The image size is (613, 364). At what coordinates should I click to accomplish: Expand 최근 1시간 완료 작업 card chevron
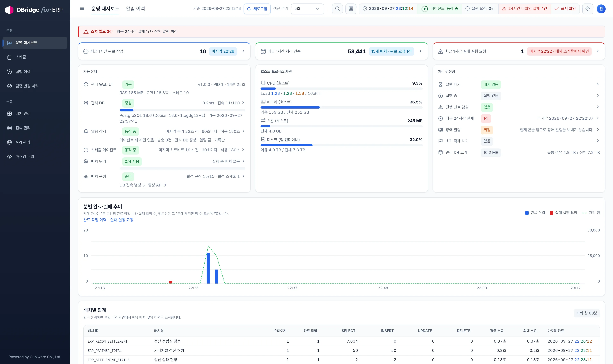pyautogui.click(x=243, y=51)
